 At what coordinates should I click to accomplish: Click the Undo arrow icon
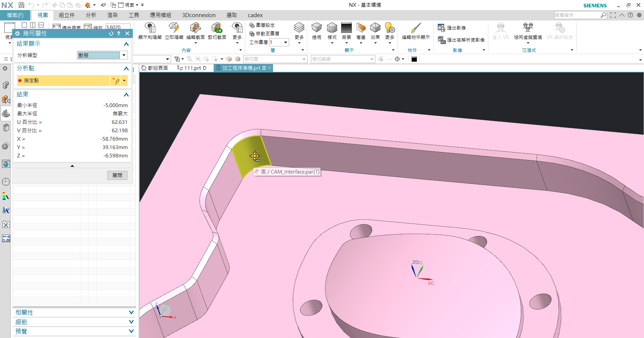(31, 5)
